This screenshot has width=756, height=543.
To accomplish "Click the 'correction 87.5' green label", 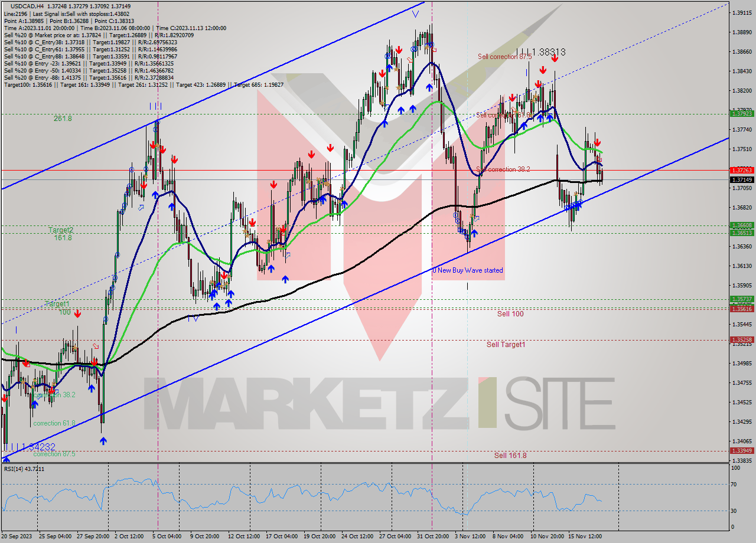I will point(54,454).
